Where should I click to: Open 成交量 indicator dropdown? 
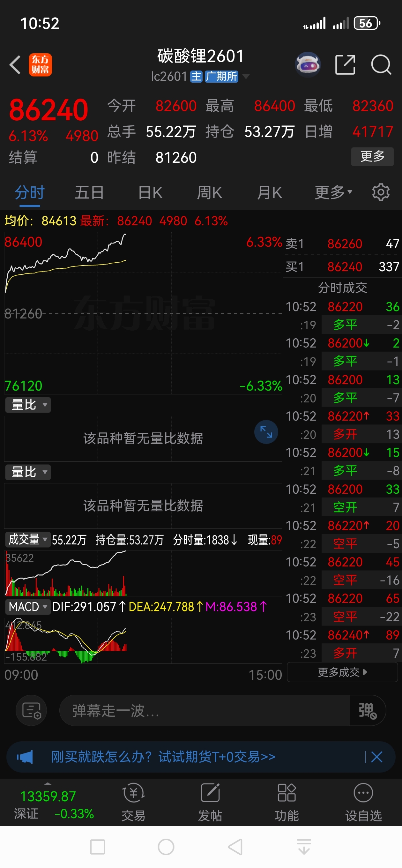[28, 539]
